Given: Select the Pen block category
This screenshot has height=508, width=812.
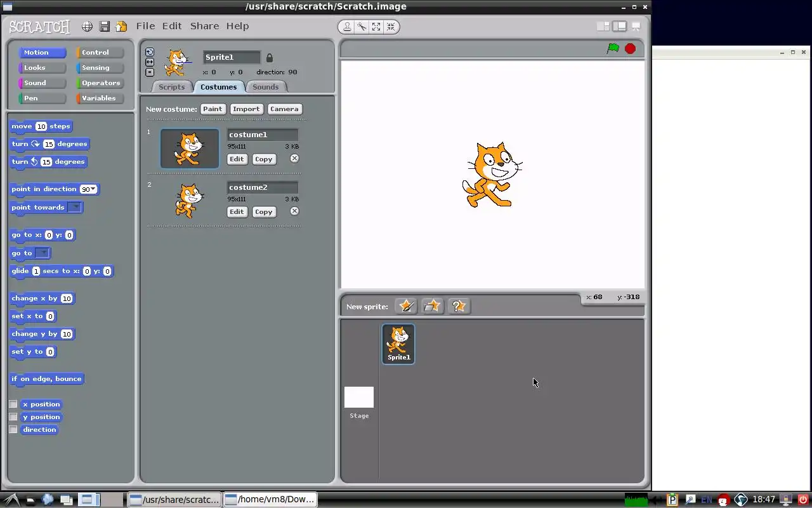Looking at the screenshot, I should pos(42,98).
